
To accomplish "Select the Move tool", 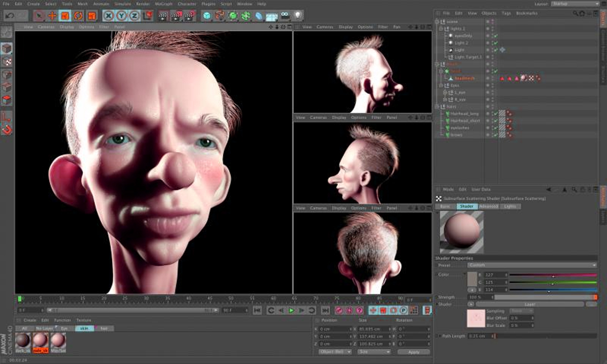I will pos(52,16).
